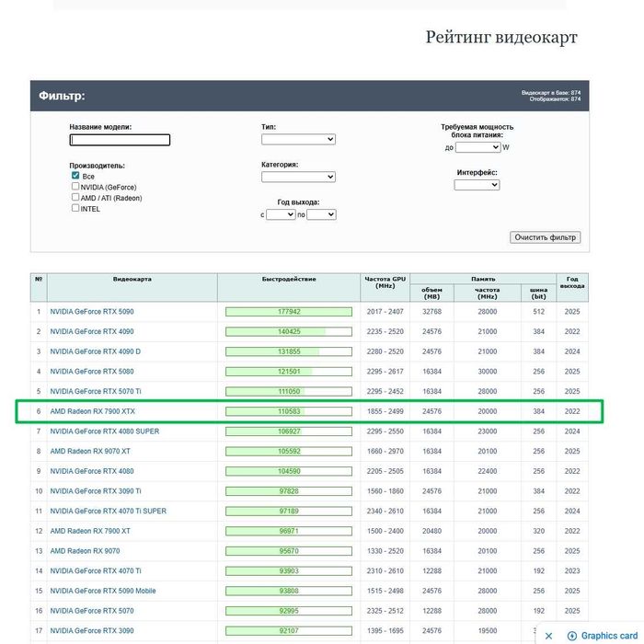Open AMD Radeon RX 9070 link
Viewport: 644px width, 644px height.
click(85, 551)
